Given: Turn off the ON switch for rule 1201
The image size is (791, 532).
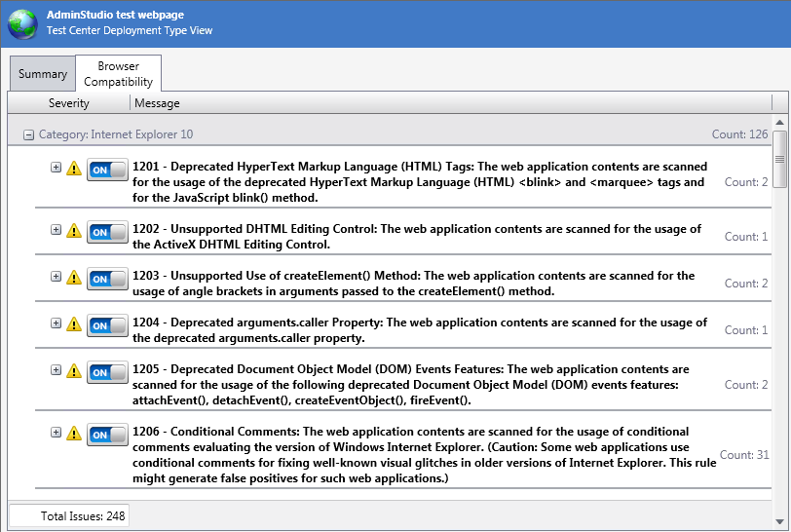Looking at the screenshot, I should coord(107,170).
